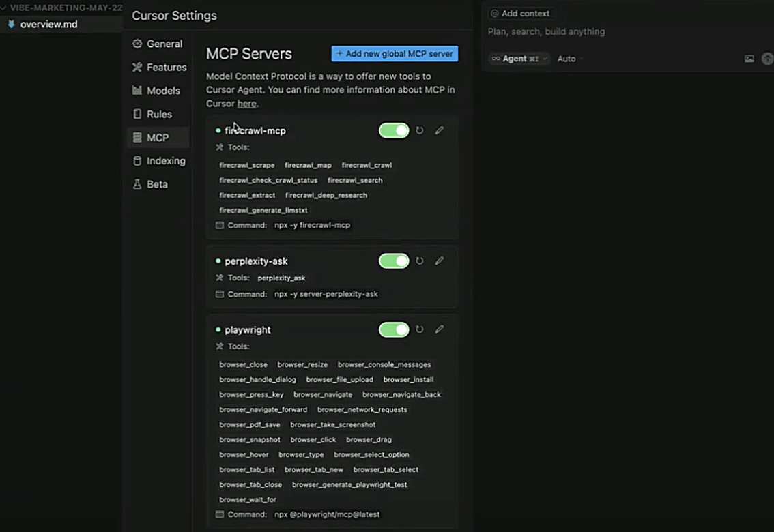
Task: Open the Rules settings tab
Action: tap(158, 114)
